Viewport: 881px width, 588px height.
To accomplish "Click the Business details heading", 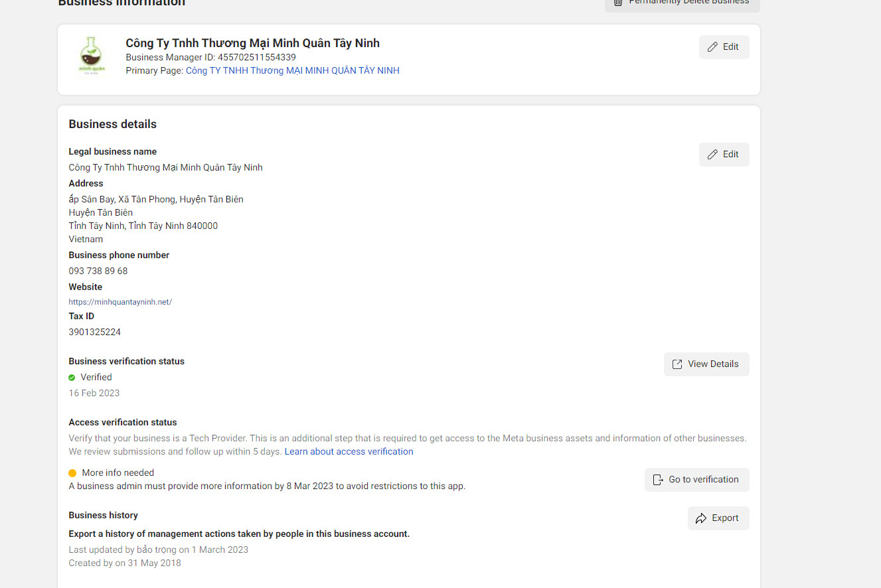I will [x=113, y=124].
